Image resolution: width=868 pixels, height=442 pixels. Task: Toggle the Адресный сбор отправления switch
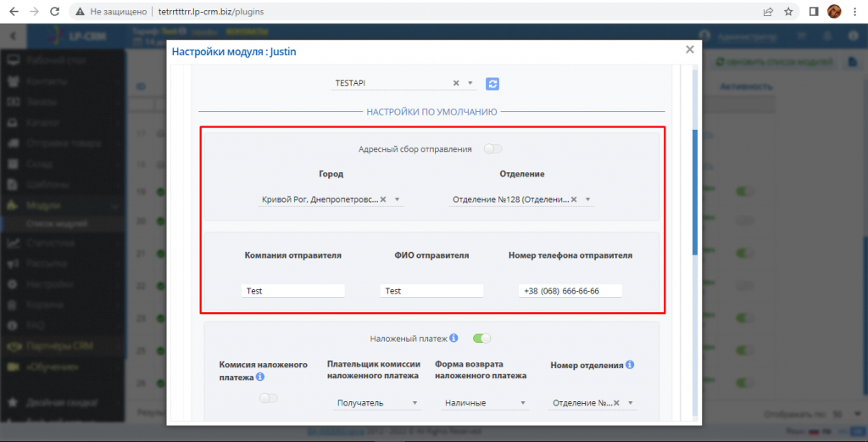[x=492, y=149]
